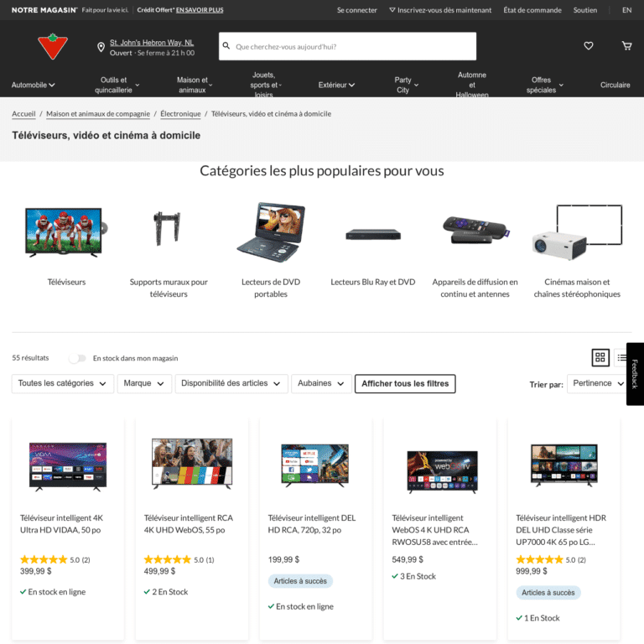Switch to list view layout
This screenshot has height=644, width=644.
[622, 357]
